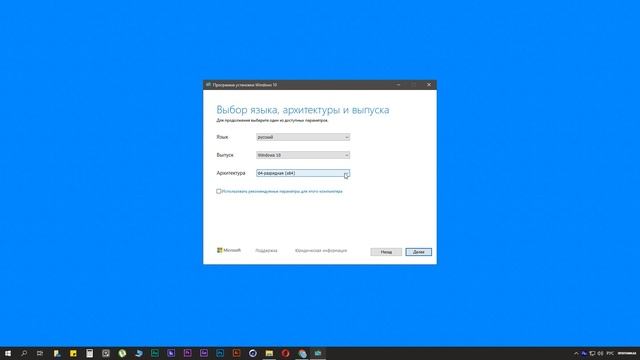
Task: Open the red Opera browser taskbar icon
Action: click(285, 353)
